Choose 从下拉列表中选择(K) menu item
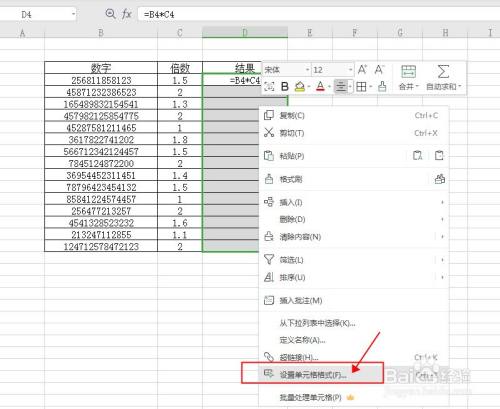This screenshot has width=500, height=409. (354, 323)
